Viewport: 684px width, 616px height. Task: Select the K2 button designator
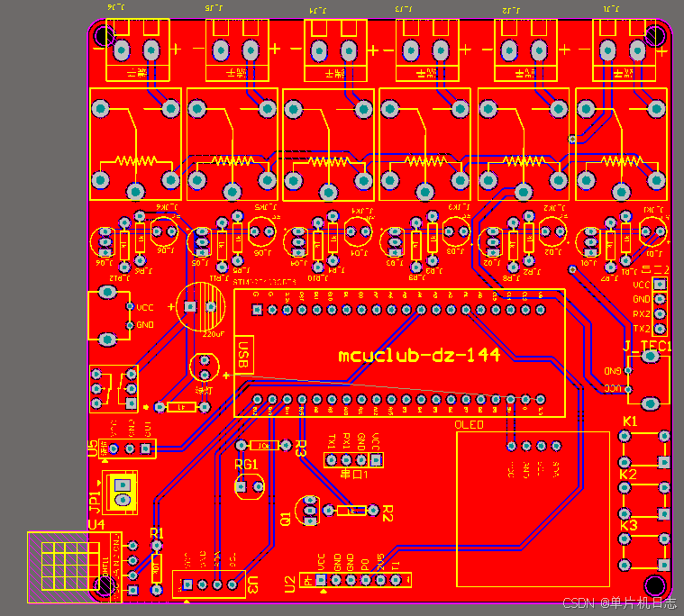628,475
